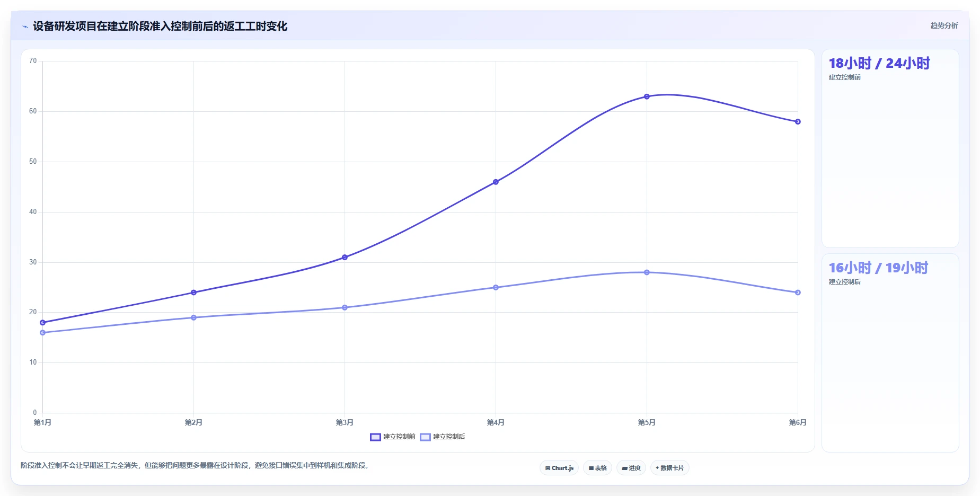This screenshot has width=980, height=496.
Task: Click the y-axis value 40
Action: [33, 212]
